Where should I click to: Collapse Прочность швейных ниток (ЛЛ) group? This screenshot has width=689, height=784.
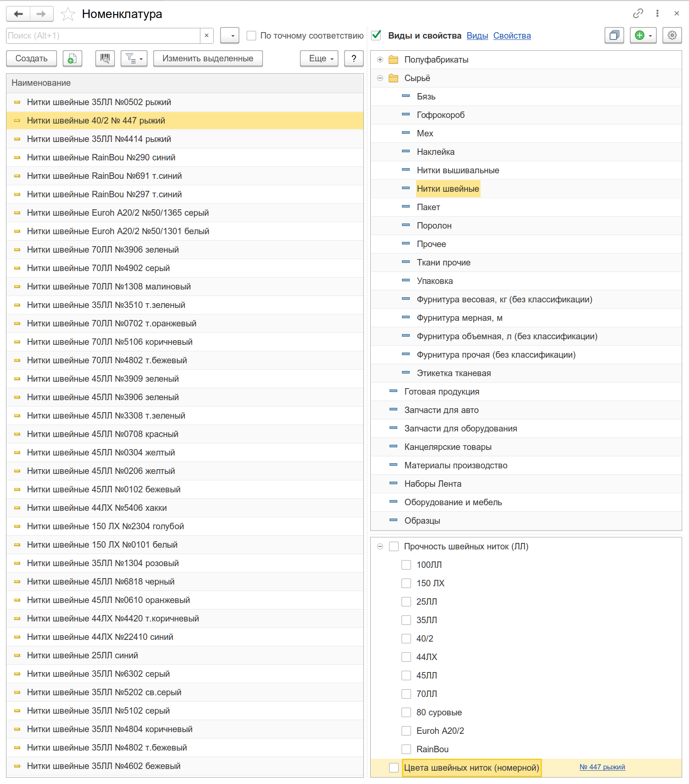pyautogui.click(x=380, y=546)
